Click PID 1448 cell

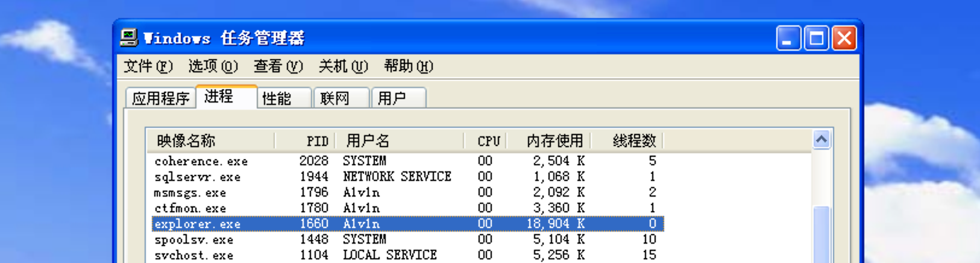tap(314, 239)
